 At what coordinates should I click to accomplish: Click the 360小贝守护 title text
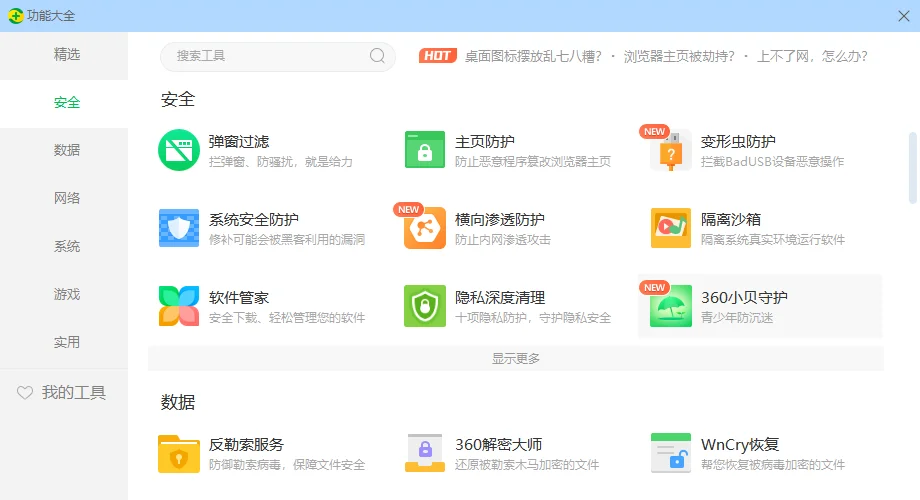744,298
